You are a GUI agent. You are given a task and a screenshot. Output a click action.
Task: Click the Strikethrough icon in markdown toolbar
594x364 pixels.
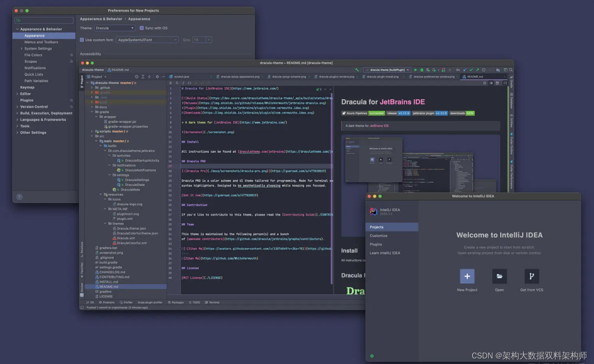click(x=177, y=83)
